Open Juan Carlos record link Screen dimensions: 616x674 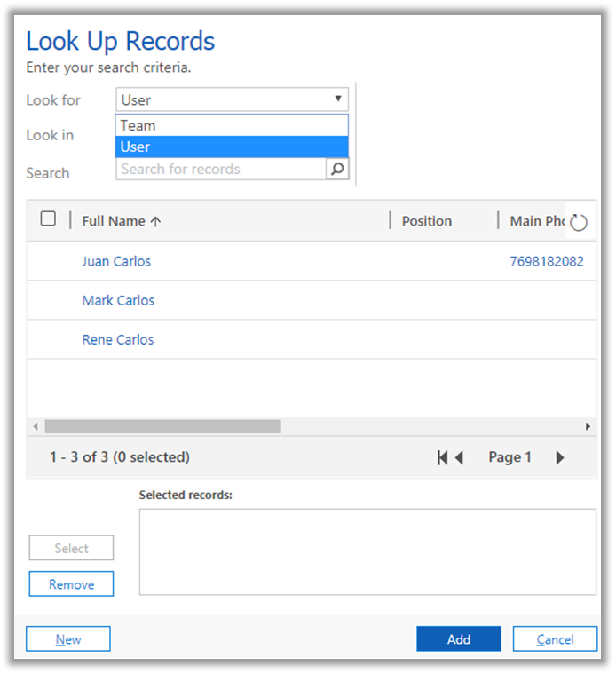coord(116,261)
